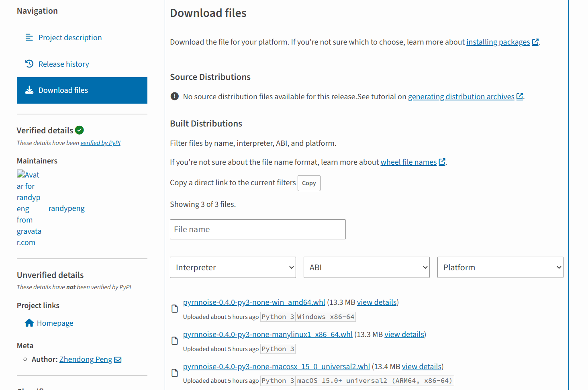
Task: View details for the win_amd64 wheel
Action: pyautogui.click(x=377, y=302)
